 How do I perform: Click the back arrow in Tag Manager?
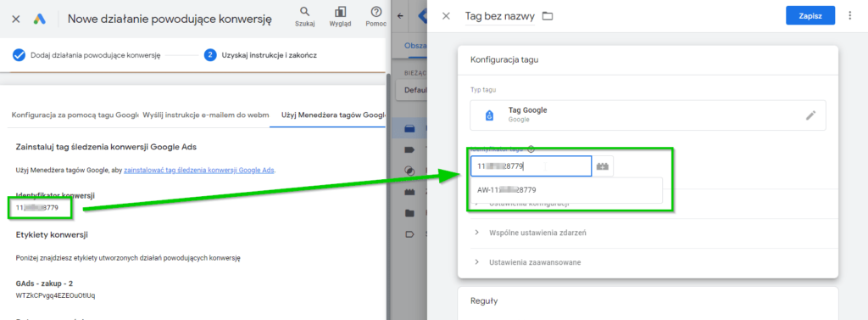tap(401, 16)
